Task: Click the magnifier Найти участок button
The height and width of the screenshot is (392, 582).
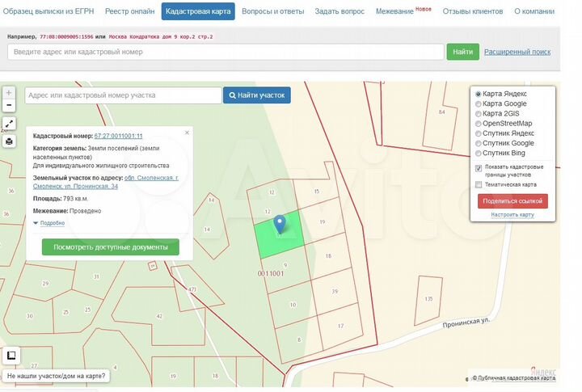Action: (x=257, y=95)
